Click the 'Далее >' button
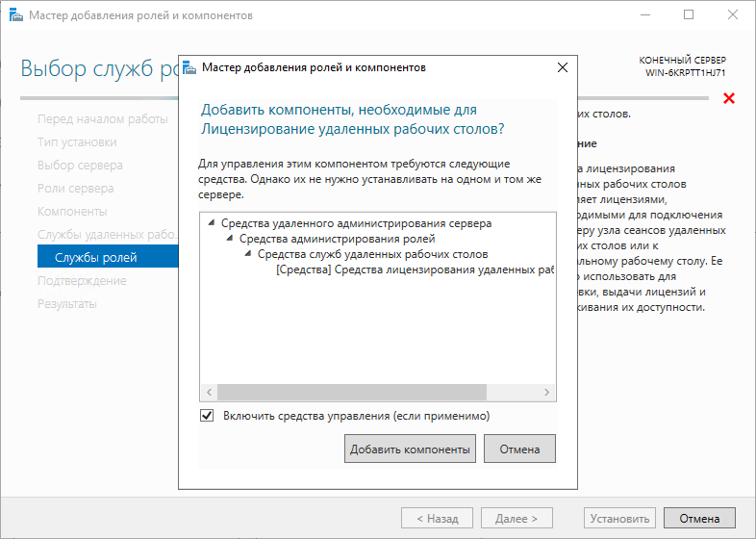 point(517,518)
